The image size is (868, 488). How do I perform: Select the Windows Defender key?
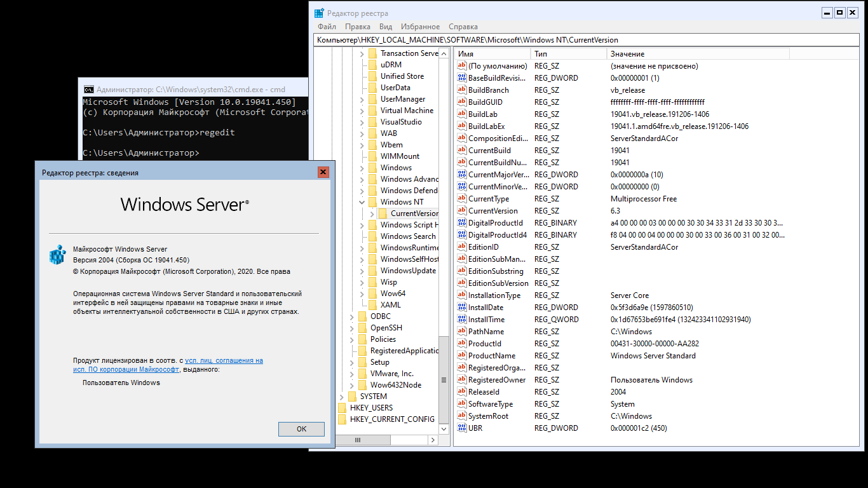[x=409, y=191]
